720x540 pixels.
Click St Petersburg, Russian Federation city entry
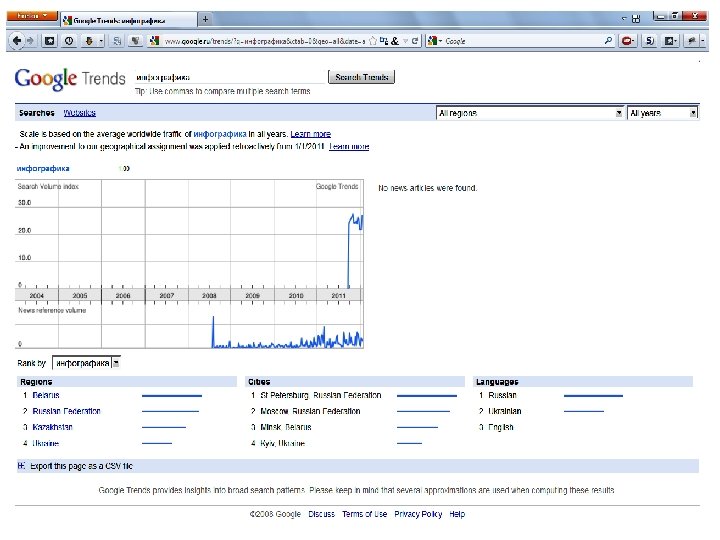click(x=321, y=395)
